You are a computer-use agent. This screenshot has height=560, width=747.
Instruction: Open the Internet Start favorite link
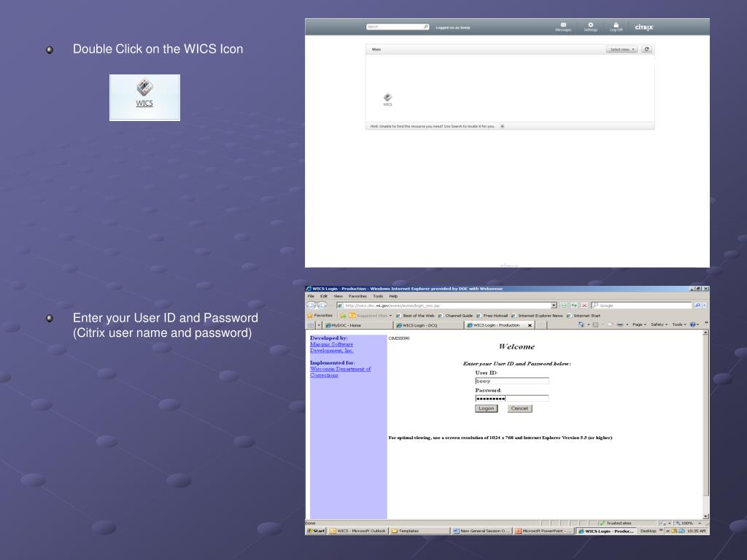584,316
